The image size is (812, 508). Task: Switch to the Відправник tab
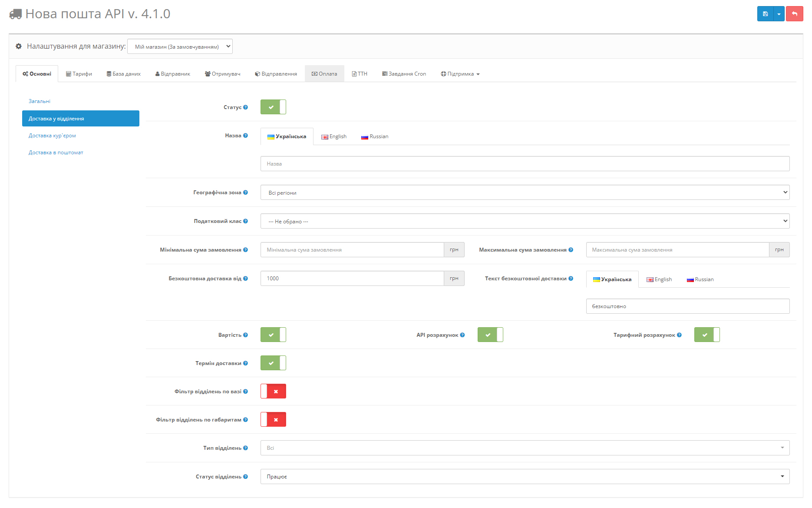click(173, 74)
